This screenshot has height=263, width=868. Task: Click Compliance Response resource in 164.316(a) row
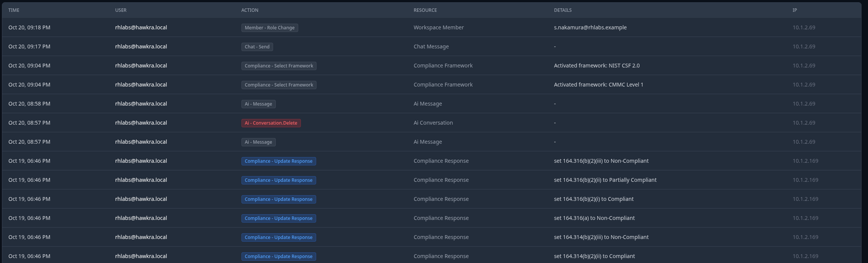441,218
